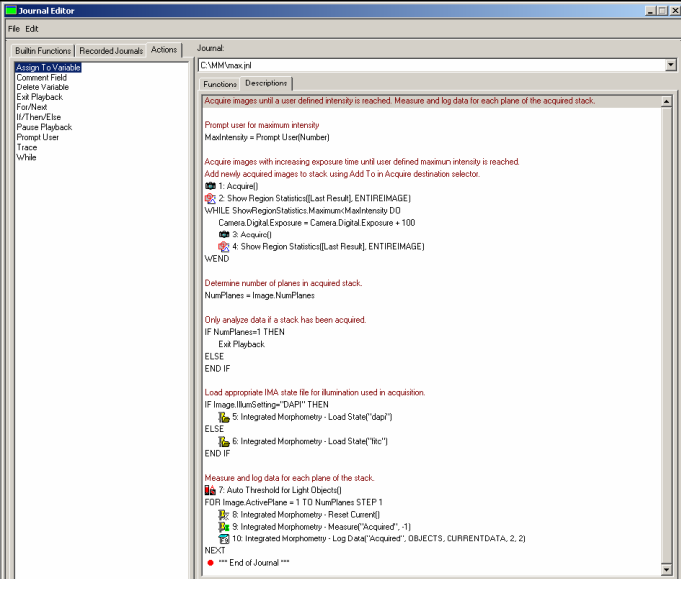Open the File menu
Screen dimensions: 682x600
click(14, 29)
